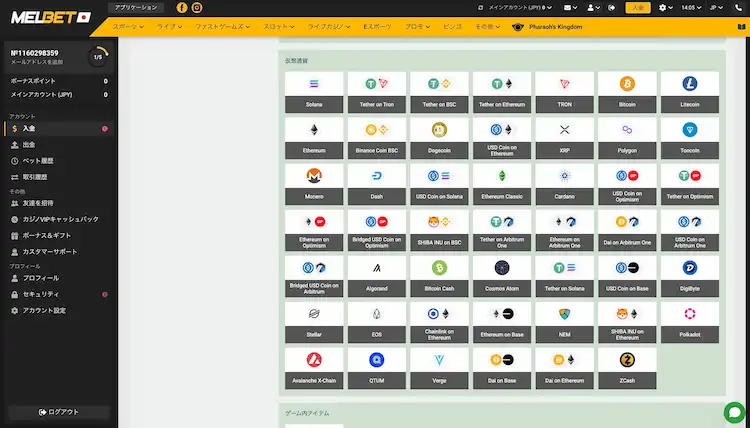Choose QTUM payment tile
750x428 pixels.
376,368
